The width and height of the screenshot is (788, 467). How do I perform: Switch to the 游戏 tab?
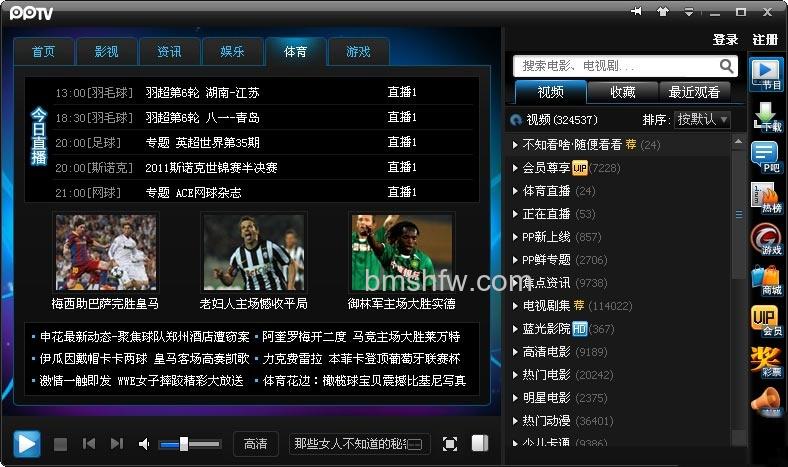358,51
